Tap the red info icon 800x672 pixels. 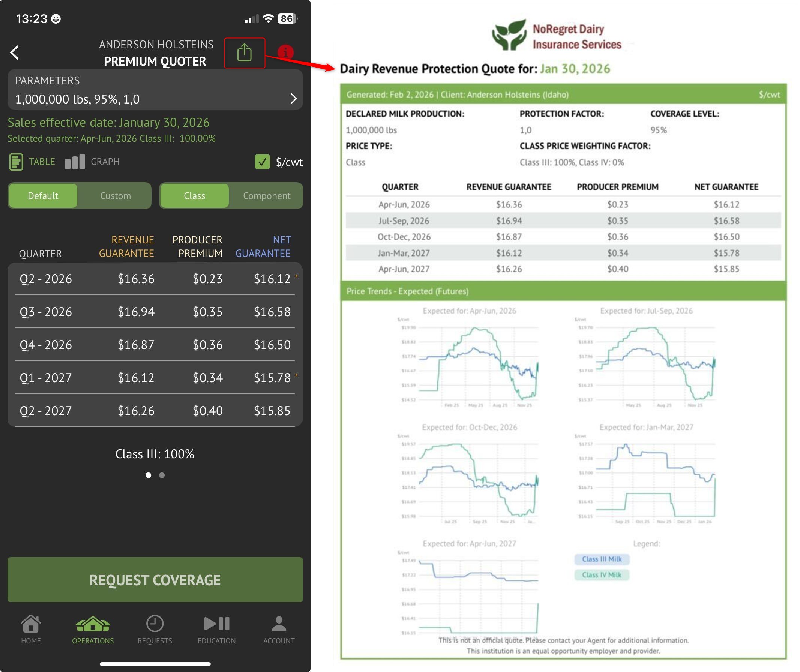pyautogui.click(x=285, y=52)
